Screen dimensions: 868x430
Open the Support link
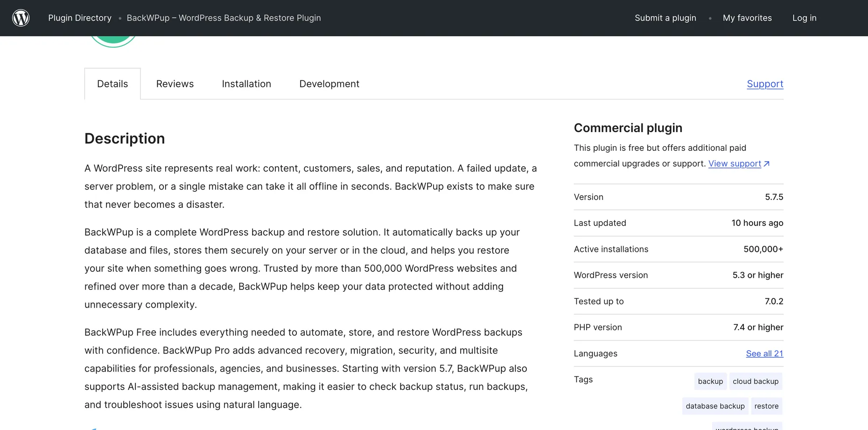pos(765,84)
